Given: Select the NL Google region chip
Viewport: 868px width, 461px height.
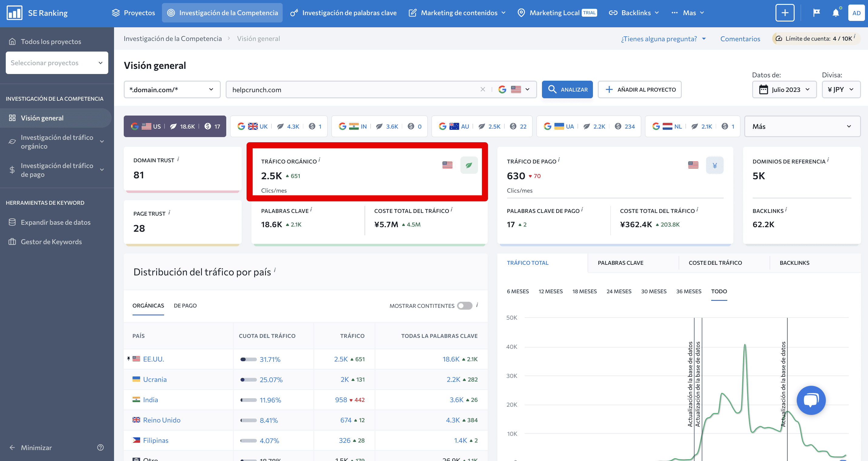Looking at the screenshot, I should (x=692, y=126).
